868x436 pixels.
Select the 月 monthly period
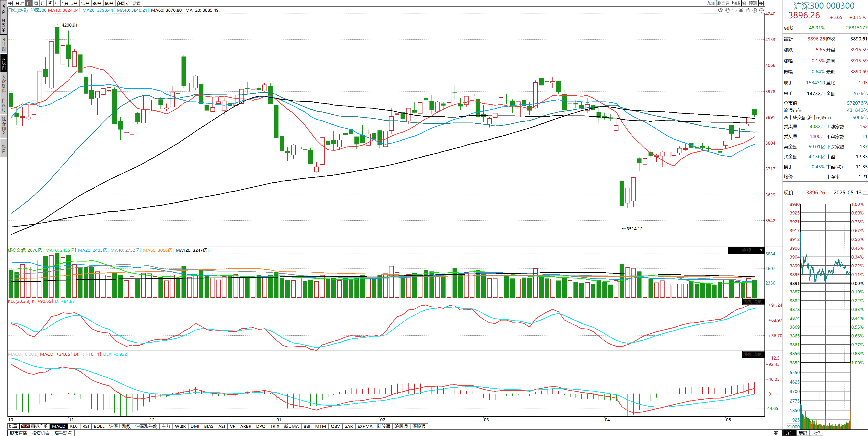[43, 3]
